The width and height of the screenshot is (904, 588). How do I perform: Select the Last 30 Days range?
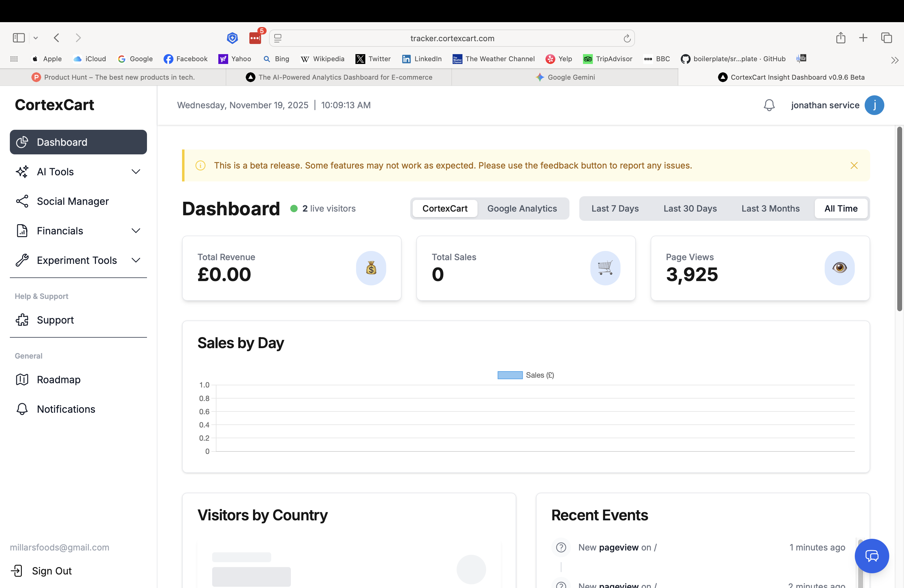point(690,208)
